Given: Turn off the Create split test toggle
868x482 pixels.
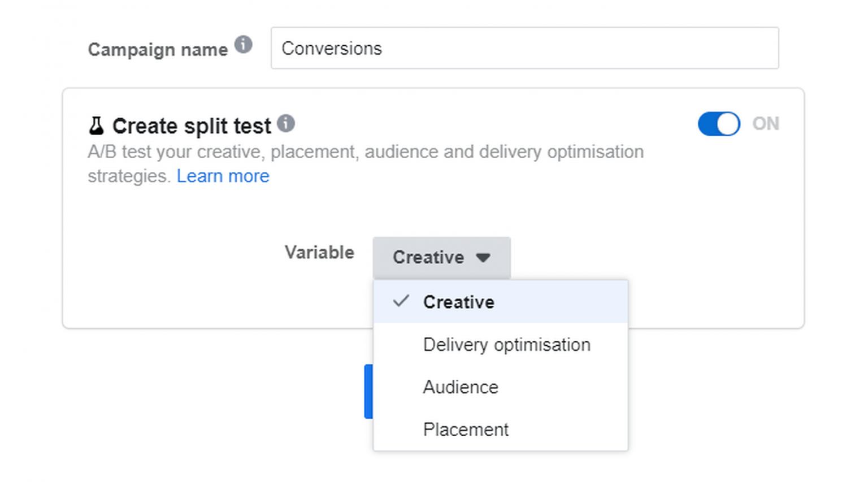Looking at the screenshot, I should click(x=719, y=124).
